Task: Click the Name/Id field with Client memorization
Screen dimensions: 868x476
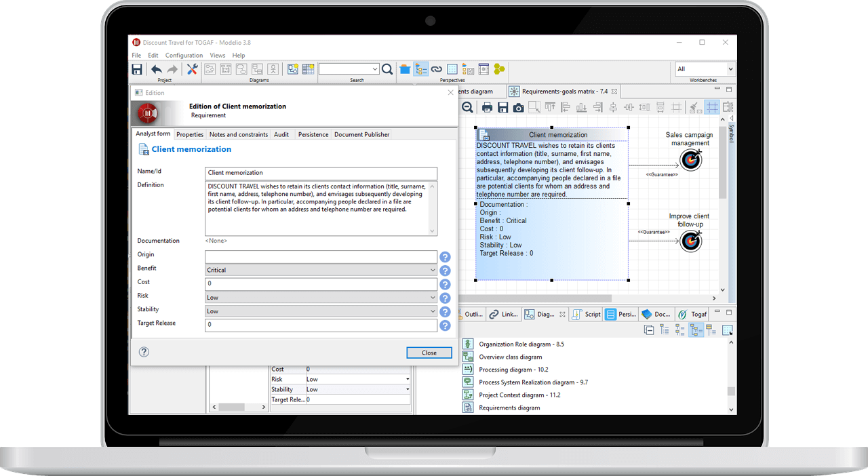Action: tap(321, 173)
